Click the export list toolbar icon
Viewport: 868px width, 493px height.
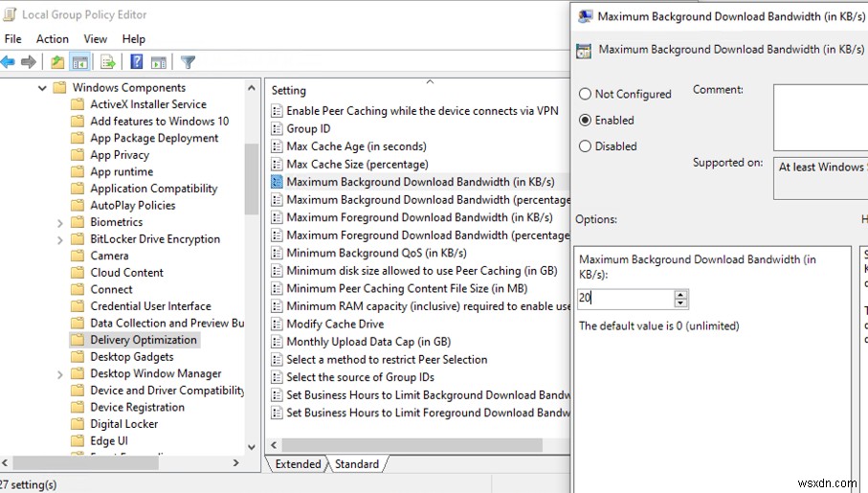click(x=108, y=62)
